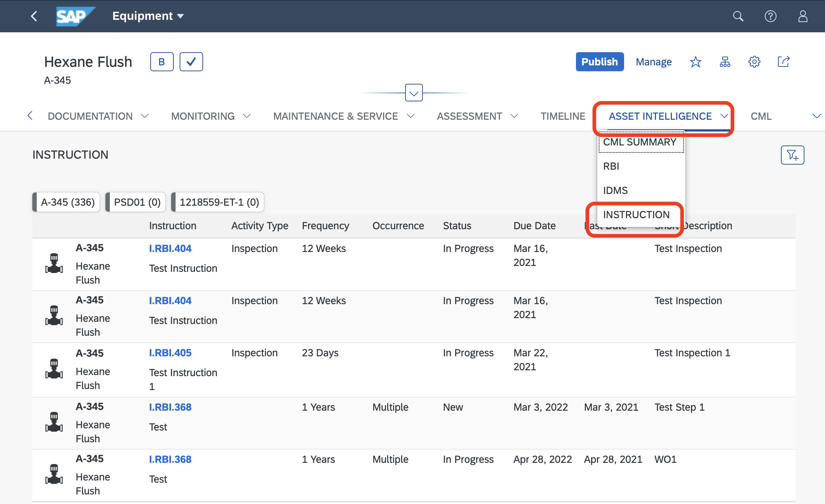Click the Hexane Flush page title
Image resolution: width=825 pixels, height=504 pixels.
pos(88,62)
